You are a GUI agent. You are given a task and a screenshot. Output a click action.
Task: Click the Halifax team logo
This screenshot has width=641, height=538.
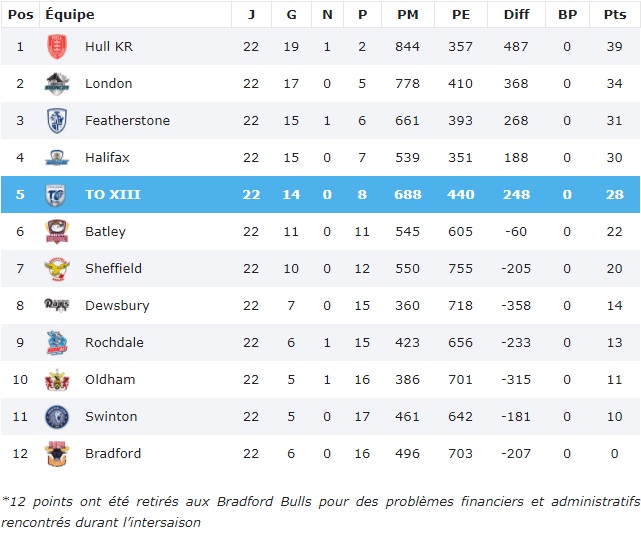coord(57,158)
